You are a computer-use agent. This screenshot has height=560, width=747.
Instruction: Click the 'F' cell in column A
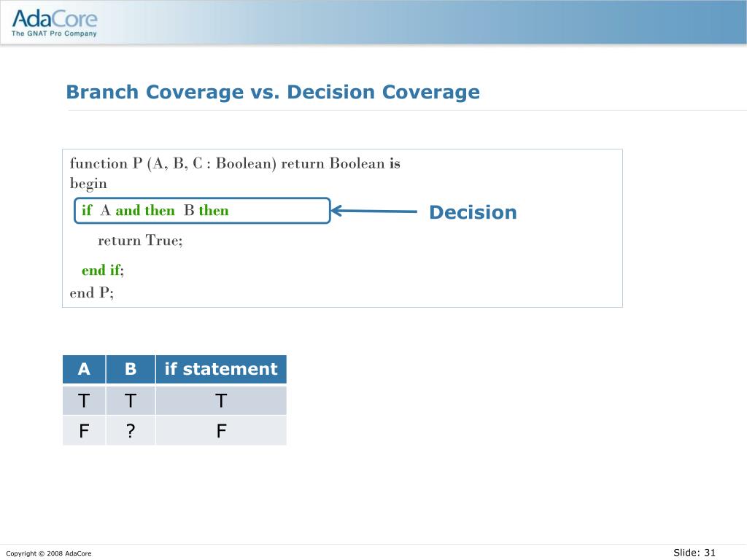coord(84,431)
